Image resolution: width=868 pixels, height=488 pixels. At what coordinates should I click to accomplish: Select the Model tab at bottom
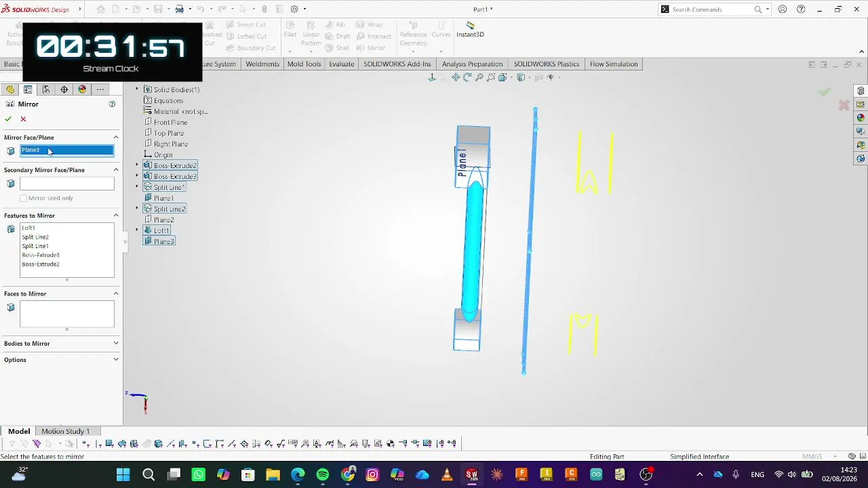pyautogui.click(x=19, y=431)
